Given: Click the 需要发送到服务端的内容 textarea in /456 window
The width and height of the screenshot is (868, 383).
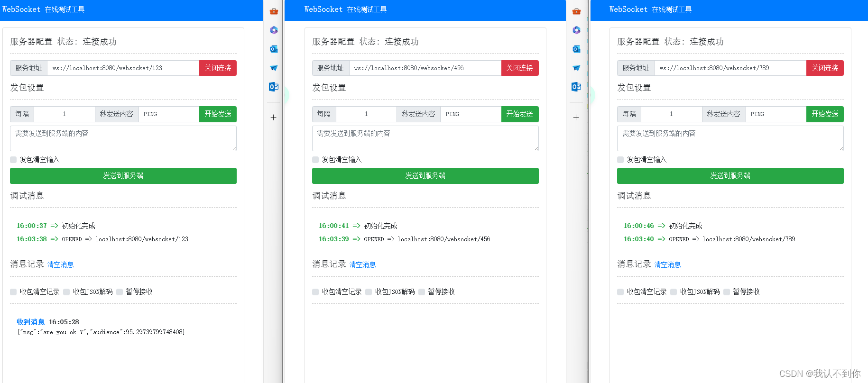Looking at the screenshot, I should tap(425, 138).
